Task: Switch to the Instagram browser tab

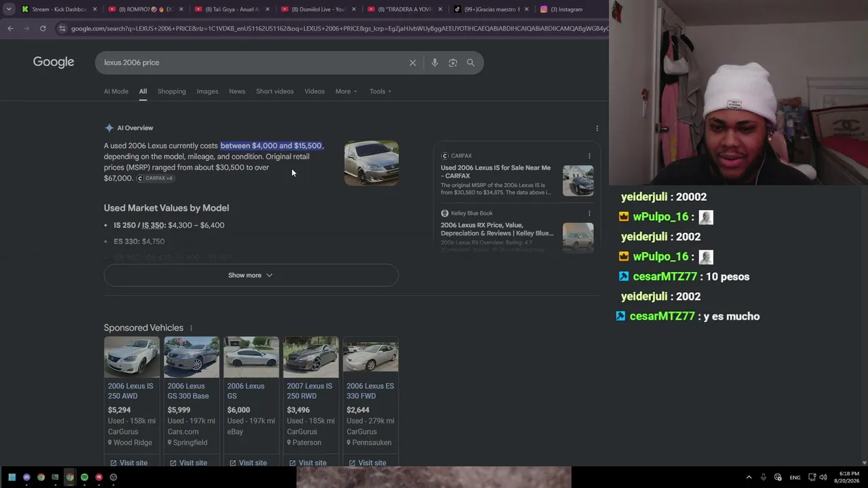Action: [571, 9]
